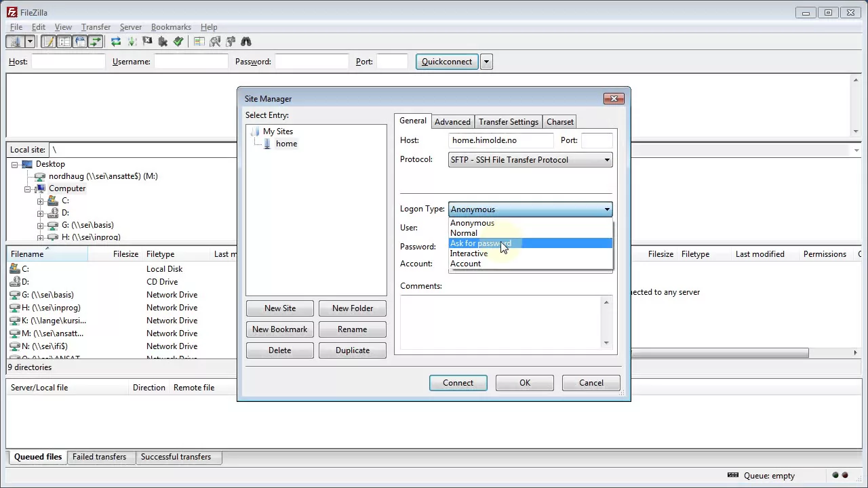The height and width of the screenshot is (488, 868).
Task: Click the Computer icon in local tree
Action: coord(40,188)
